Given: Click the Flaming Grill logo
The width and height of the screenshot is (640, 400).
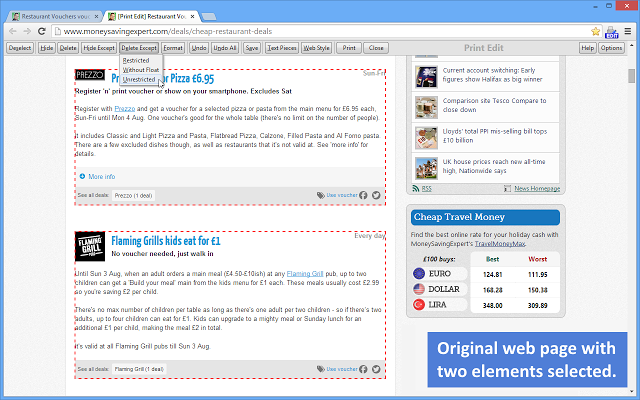Looking at the screenshot, I should click(90, 246).
